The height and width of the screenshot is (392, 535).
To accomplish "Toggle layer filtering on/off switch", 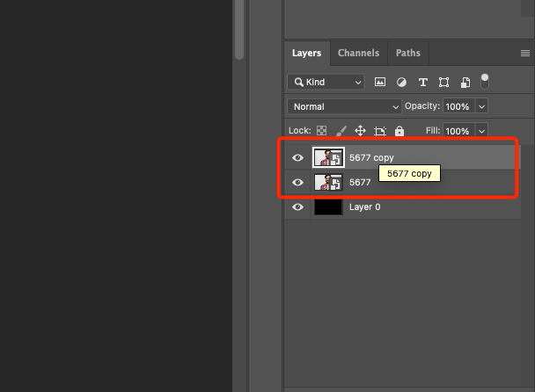I will click(485, 82).
